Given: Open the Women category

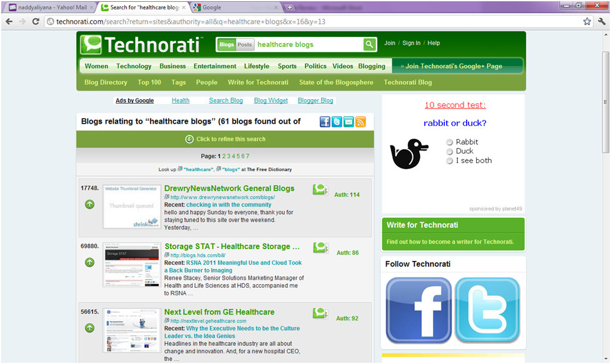Looking at the screenshot, I should pos(96,66).
